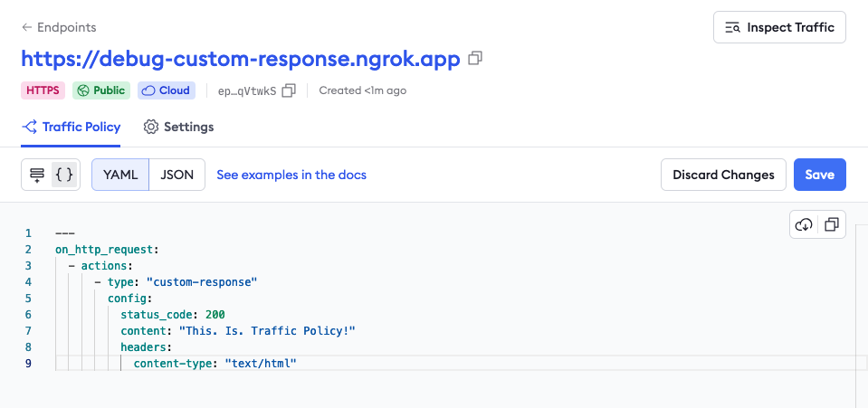The width and height of the screenshot is (868, 408).
Task: Click the back arrow to Endpoints
Action: pos(27,28)
